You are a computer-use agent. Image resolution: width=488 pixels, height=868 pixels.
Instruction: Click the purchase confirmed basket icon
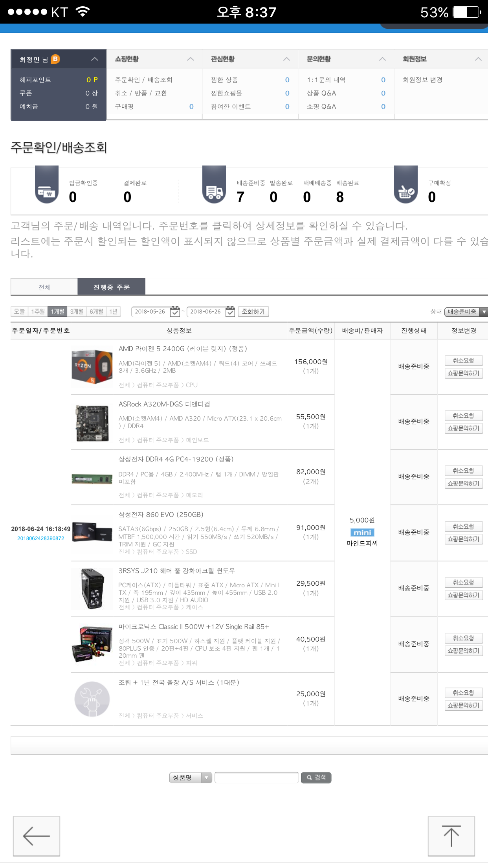coord(406,185)
